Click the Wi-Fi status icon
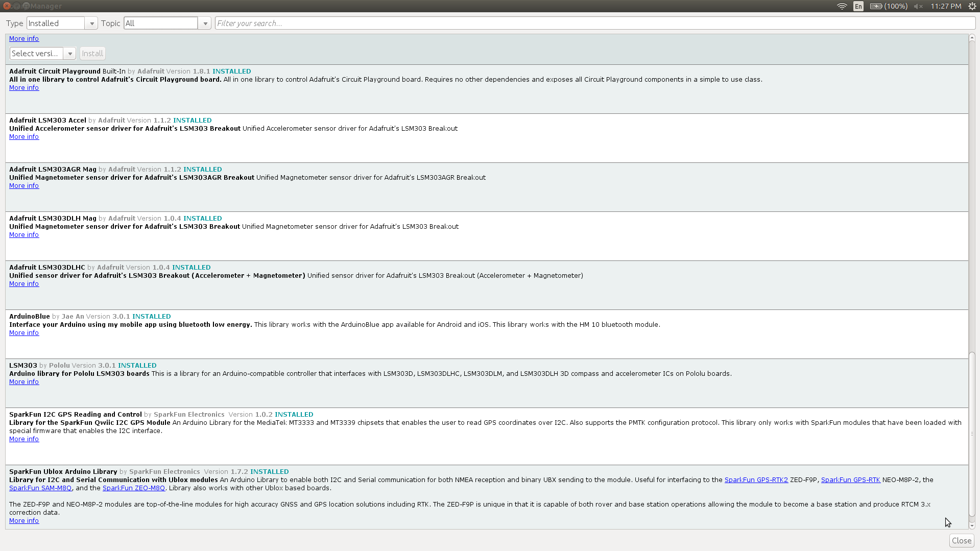This screenshot has width=980, height=551. click(841, 6)
